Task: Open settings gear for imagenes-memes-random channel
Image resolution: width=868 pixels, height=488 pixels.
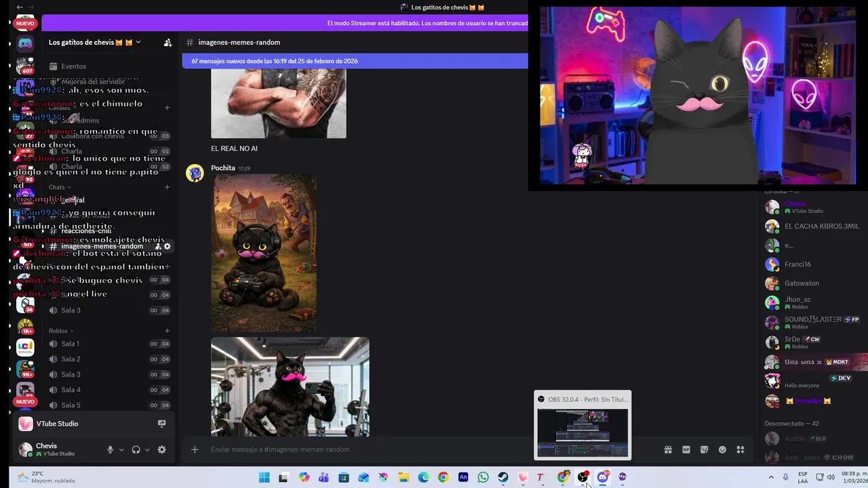Action: click(x=167, y=246)
